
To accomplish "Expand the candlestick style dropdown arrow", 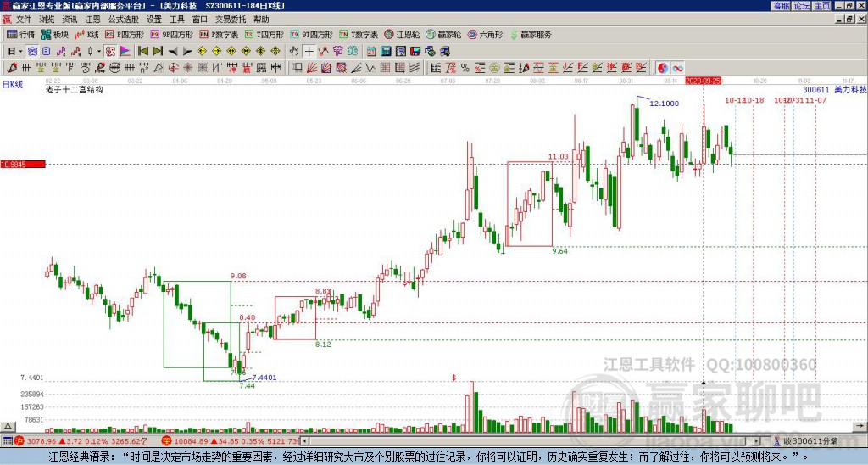I will click(99, 51).
